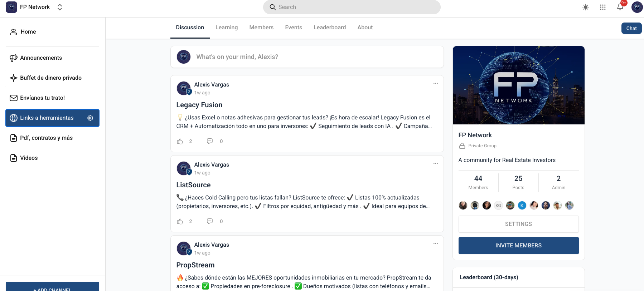Click the FP Network logo in header
The image size is (644, 291).
pos(11,7)
